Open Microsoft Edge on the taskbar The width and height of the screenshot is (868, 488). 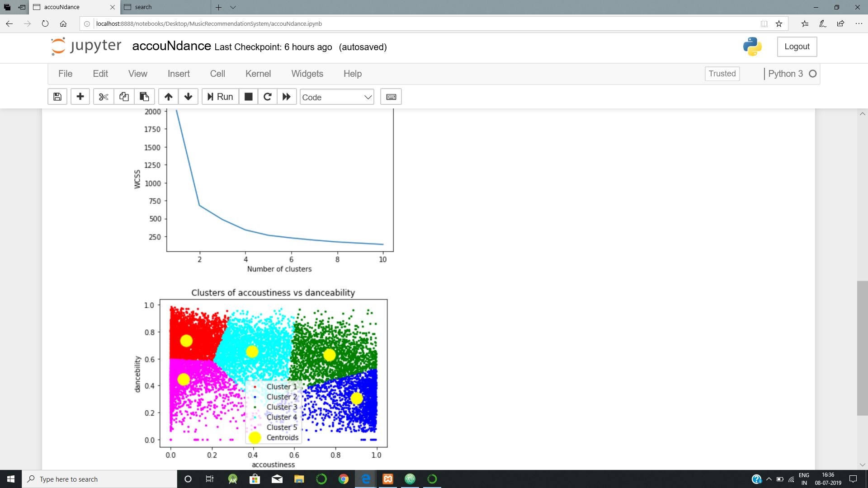366,479
